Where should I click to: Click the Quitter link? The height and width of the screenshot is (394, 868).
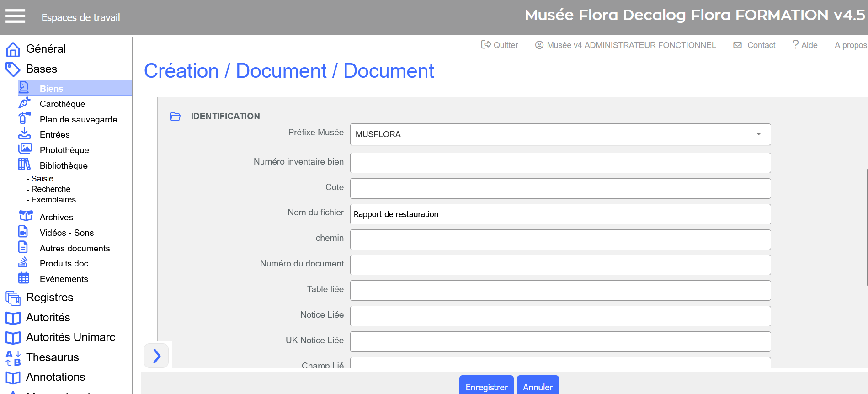click(x=500, y=45)
